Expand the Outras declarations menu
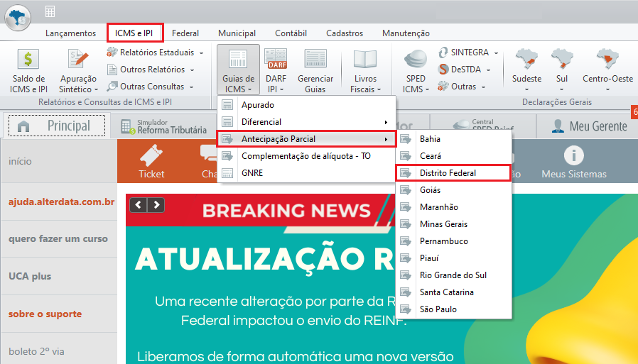 tap(462, 87)
